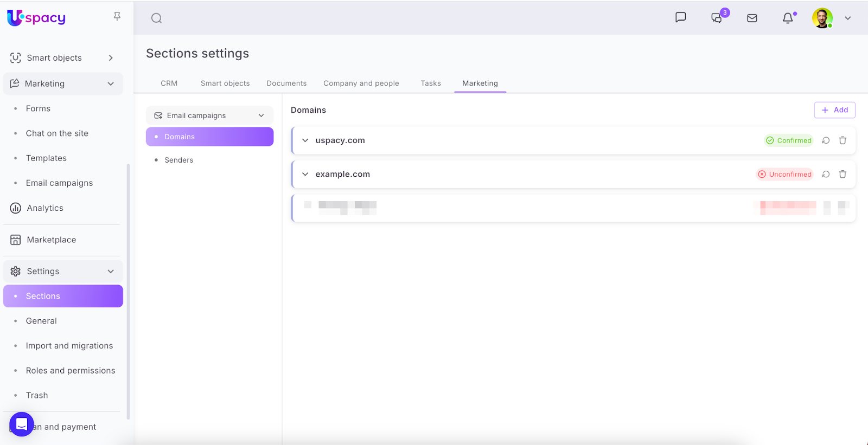Delete the example.com domain

pos(843,175)
